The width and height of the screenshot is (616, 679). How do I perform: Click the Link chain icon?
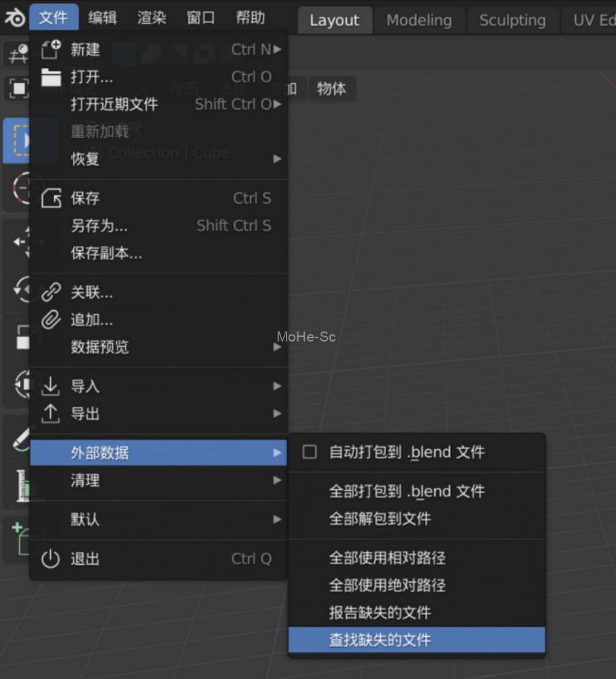click(51, 293)
